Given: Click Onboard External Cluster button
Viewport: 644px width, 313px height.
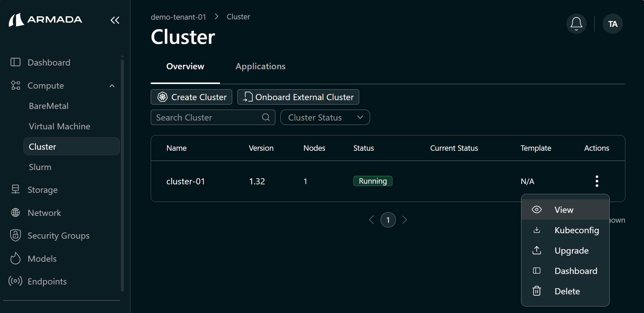Looking at the screenshot, I should tap(298, 97).
